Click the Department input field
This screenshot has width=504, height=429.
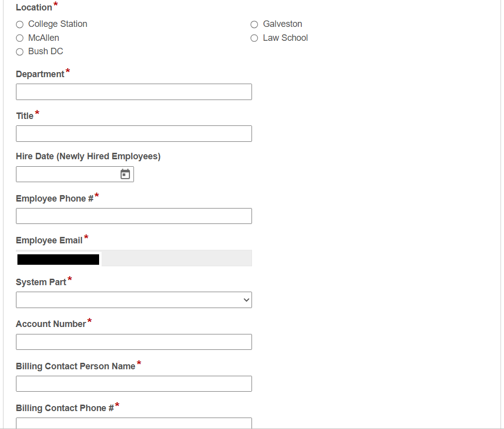[133, 92]
